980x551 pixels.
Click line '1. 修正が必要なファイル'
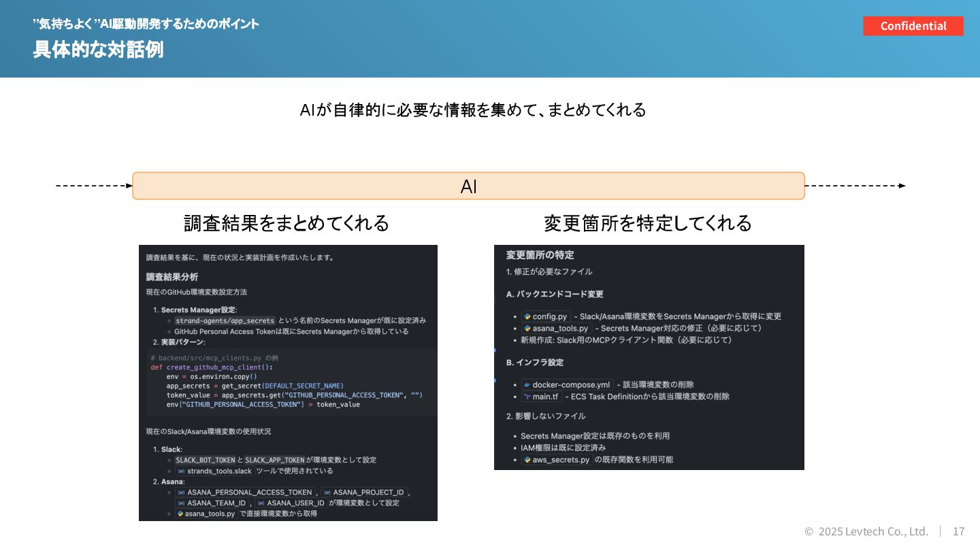[549, 271]
